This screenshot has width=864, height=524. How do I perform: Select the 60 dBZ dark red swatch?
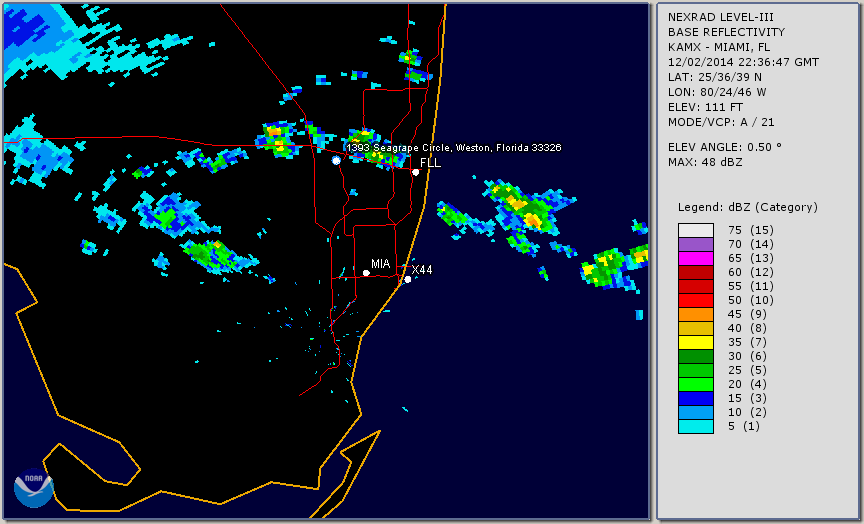point(696,272)
